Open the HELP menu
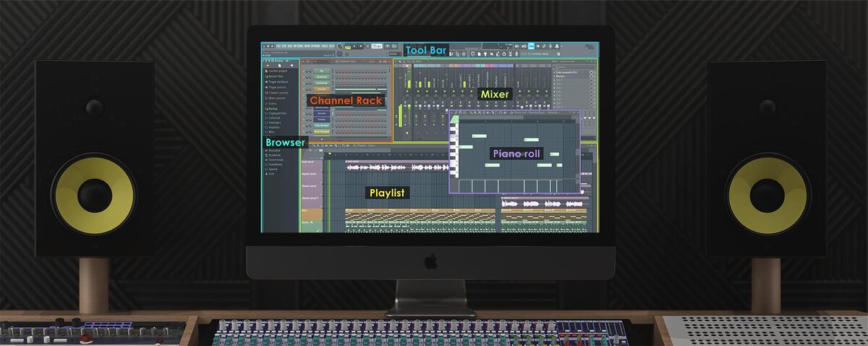Image resolution: width=868 pixels, height=346 pixels. 331,46
